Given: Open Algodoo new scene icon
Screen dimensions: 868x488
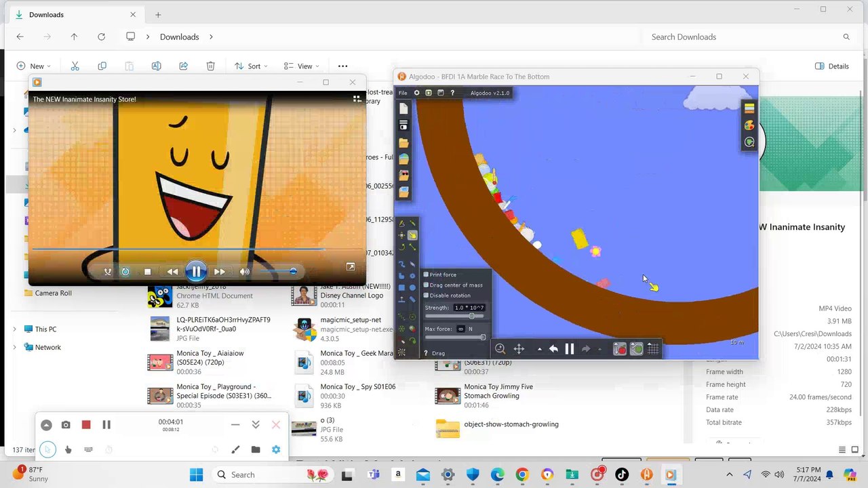Looking at the screenshot, I should click(403, 108).
